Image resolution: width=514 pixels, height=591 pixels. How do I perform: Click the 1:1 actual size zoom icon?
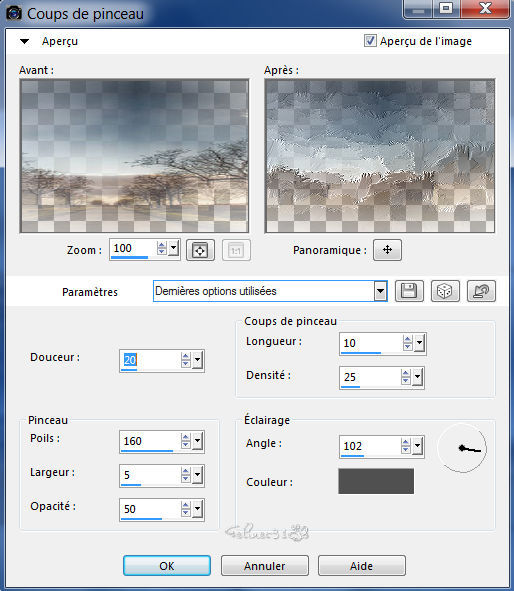pos(236,250)
